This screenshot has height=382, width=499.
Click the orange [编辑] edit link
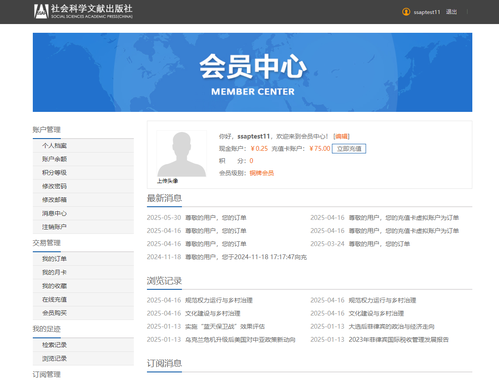tap(341, 136)
